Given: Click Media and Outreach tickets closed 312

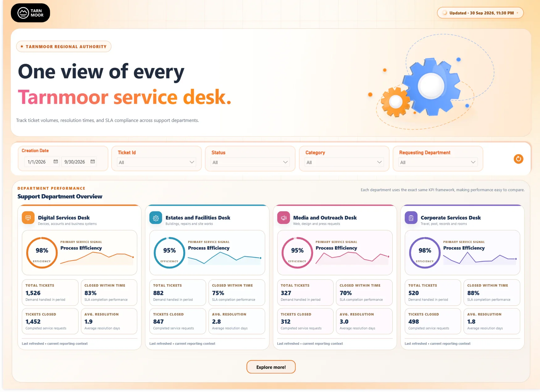Looking at the screenshot, I should pos(305,321).
